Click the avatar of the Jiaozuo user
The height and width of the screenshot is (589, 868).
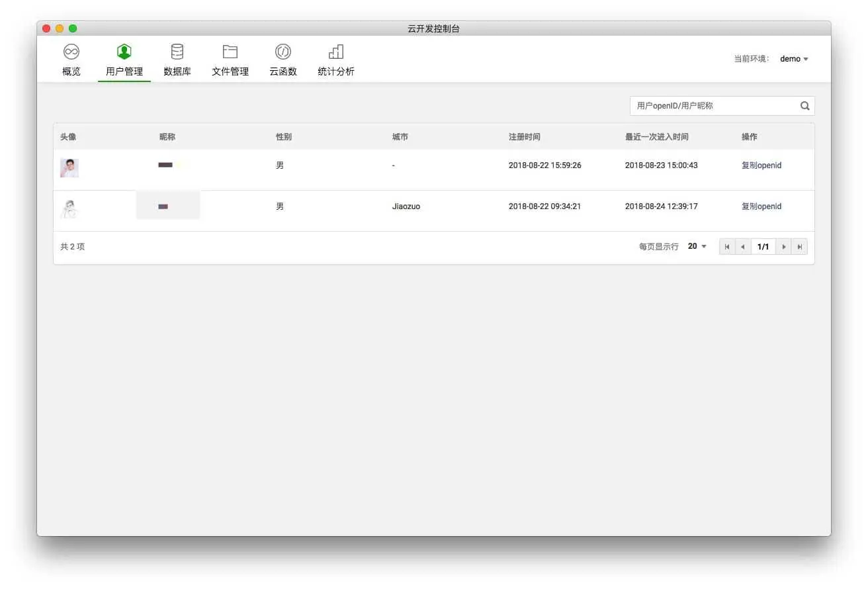coord(69,209)
